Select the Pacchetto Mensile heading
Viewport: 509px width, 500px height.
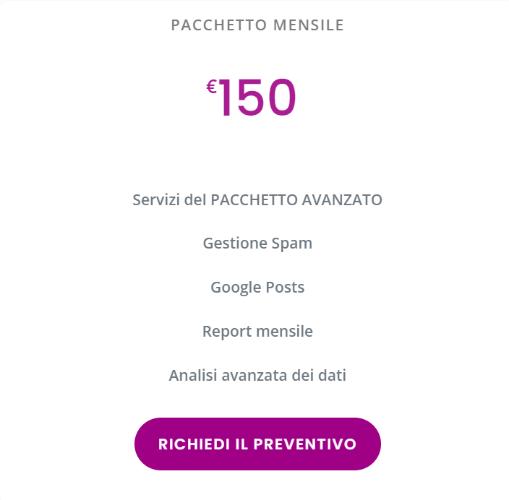point(257,25)
